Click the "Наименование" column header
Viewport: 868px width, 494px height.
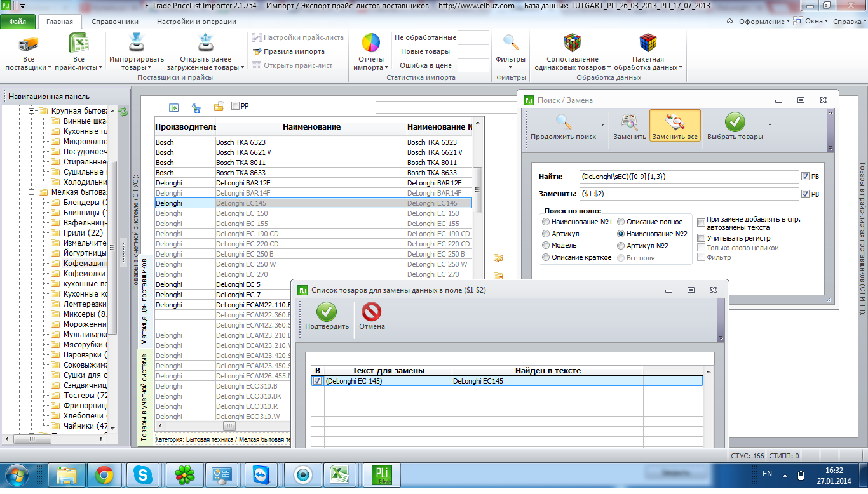[x=311, y=127]
